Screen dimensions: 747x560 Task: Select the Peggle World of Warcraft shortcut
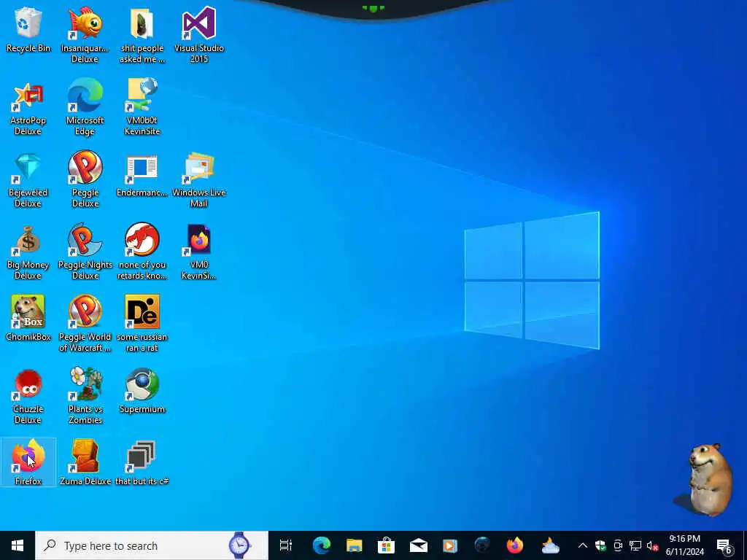click(x=85, y=324)
